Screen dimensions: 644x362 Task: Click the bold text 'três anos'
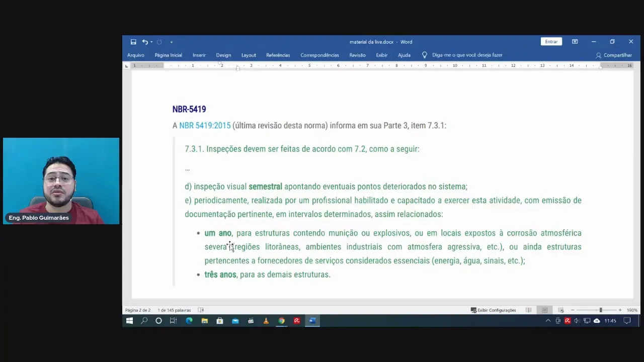point(220,275)
